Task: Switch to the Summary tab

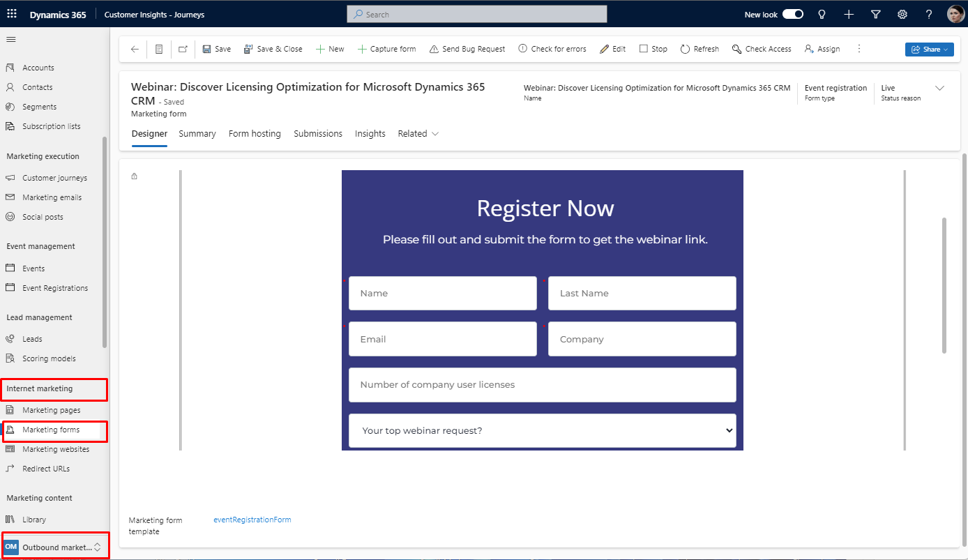Action: point(197,133)
